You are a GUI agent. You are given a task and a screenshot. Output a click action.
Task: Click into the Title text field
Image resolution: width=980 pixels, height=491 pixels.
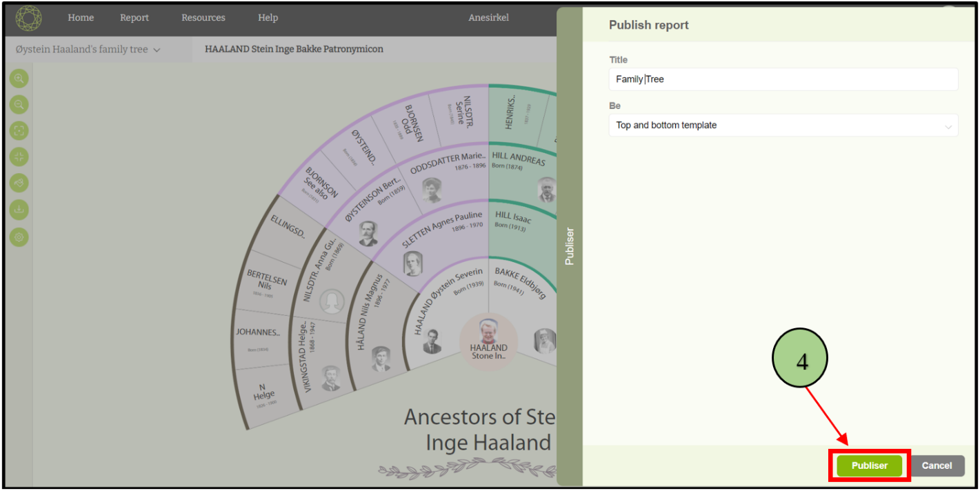coord(783,79)
